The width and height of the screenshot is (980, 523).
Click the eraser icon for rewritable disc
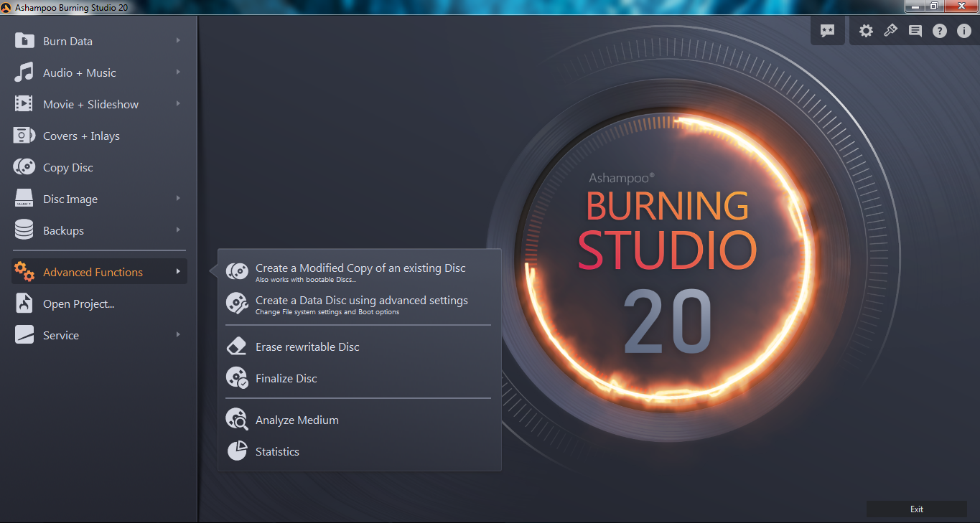pyautogui.click(x=237, y=347)
